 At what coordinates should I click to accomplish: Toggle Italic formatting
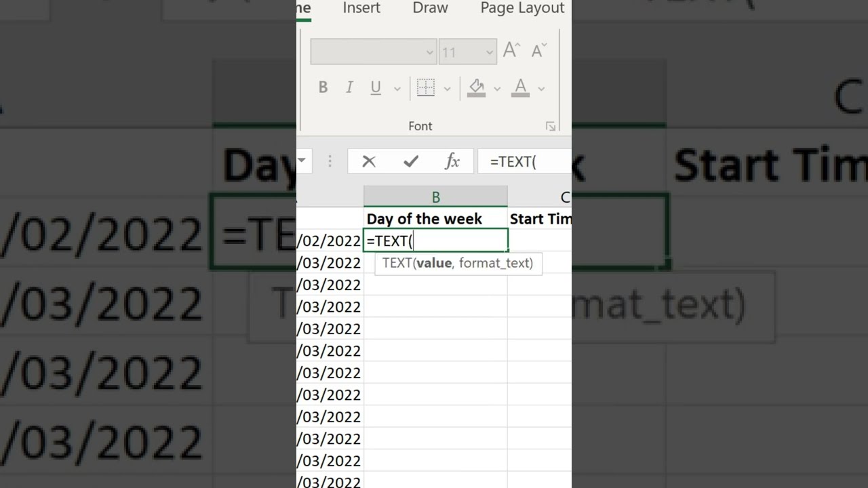[x=349, y=87]
